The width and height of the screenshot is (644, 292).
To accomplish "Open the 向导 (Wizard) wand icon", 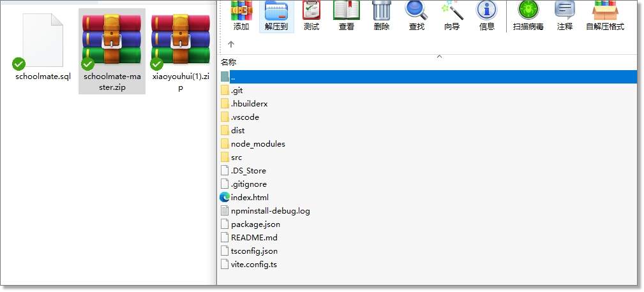I will pyautogui.click(x=452, y=11).
